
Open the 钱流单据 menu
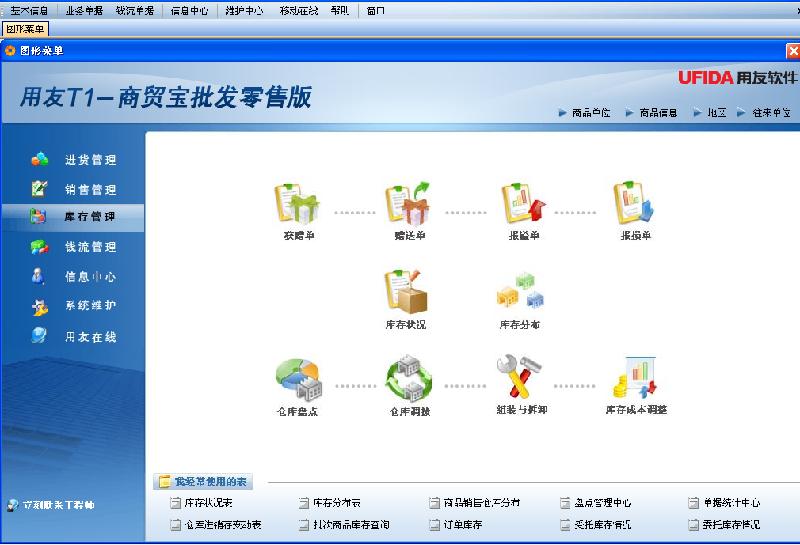tap(135, 10)
